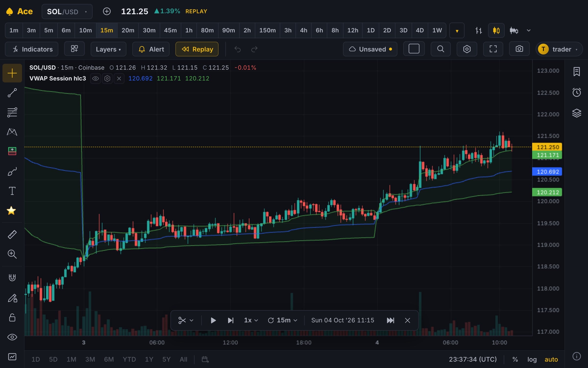
Task: Activate the magnet snap mode
Action: pos(12,277)
